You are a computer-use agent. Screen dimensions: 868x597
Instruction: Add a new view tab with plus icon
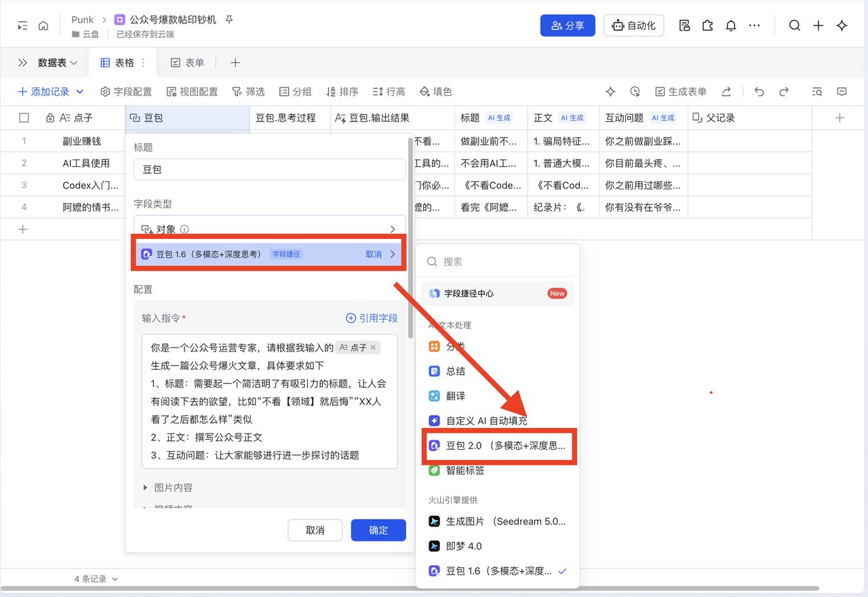pyautogui.click(x=235, y=63)
